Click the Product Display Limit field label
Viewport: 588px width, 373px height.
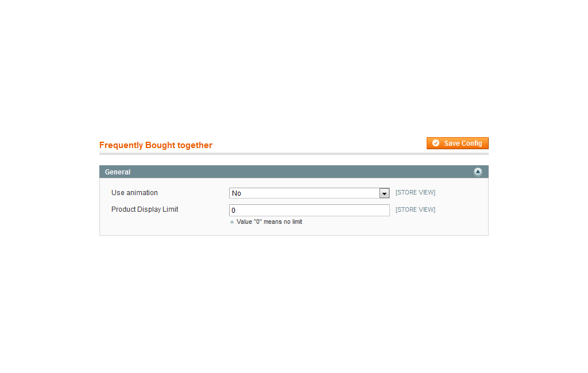[144, 209]
